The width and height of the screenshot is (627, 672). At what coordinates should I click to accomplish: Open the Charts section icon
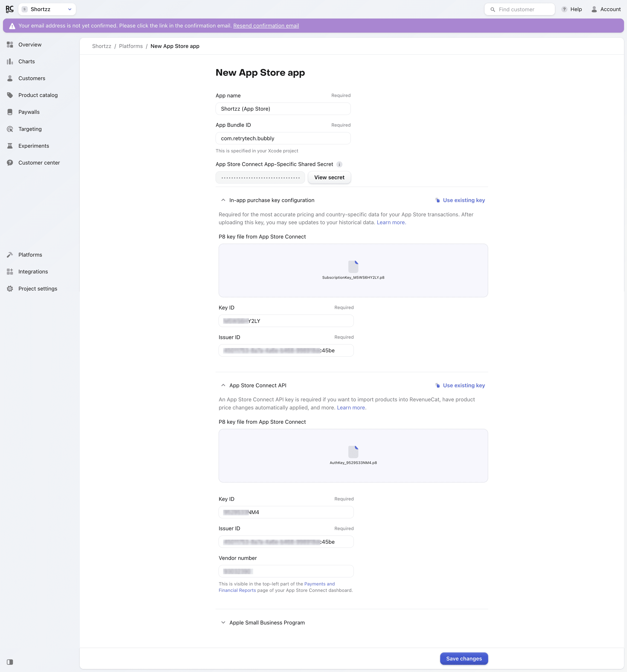click(10, 62)
